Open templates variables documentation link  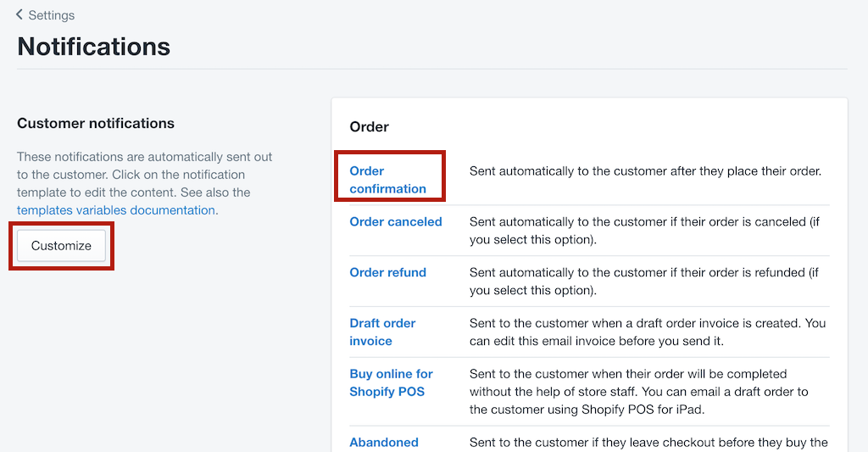115,210
